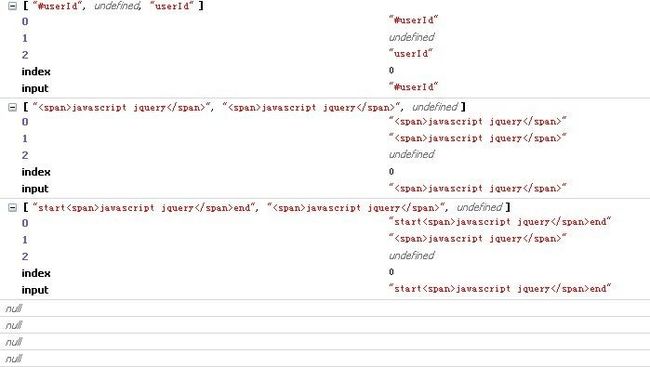Viewport: 650px width, 367px height.
Task: Click the last null result row
Action: coord(325,359)
